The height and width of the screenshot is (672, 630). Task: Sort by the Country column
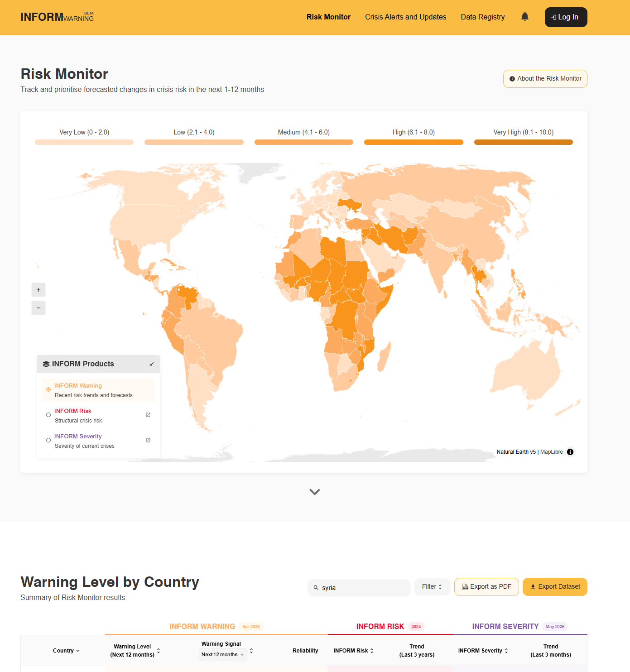point(66,651)
